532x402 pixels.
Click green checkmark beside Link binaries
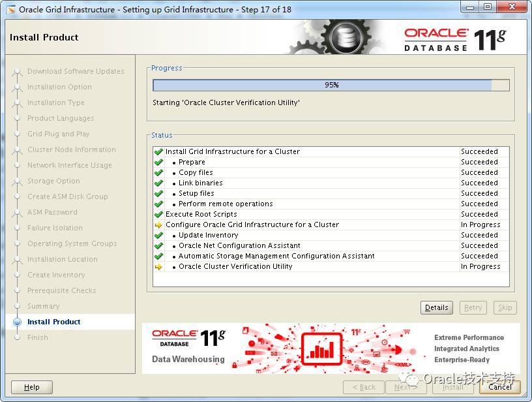158,183
